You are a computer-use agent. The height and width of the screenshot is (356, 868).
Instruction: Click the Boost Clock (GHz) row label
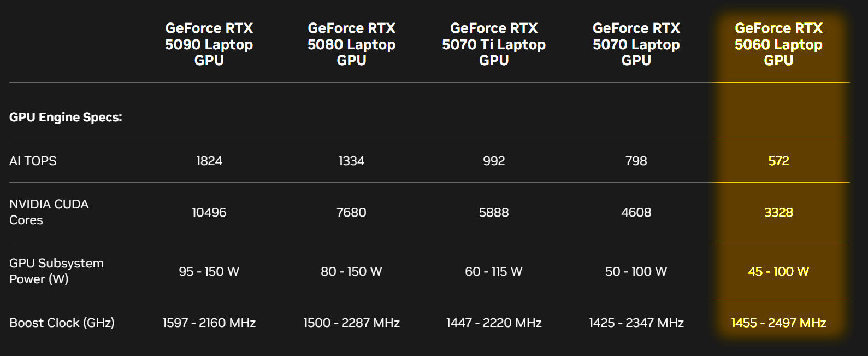[62, 323]
